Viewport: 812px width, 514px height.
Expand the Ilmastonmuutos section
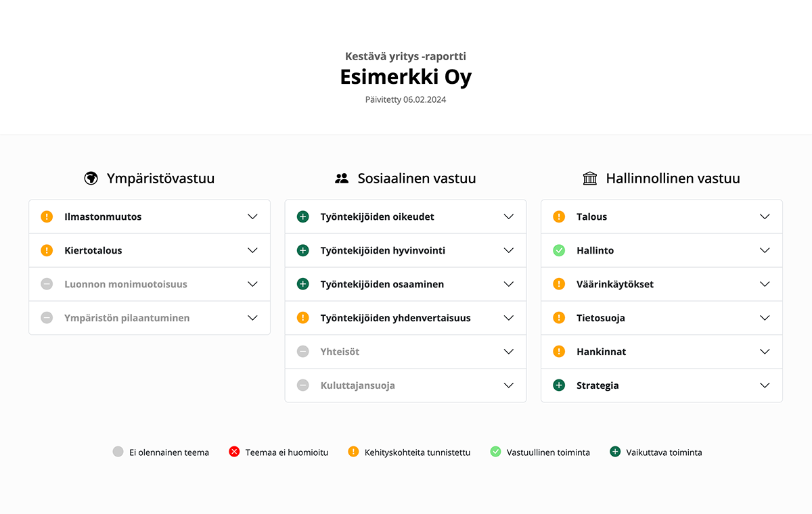tap(252, 216)
